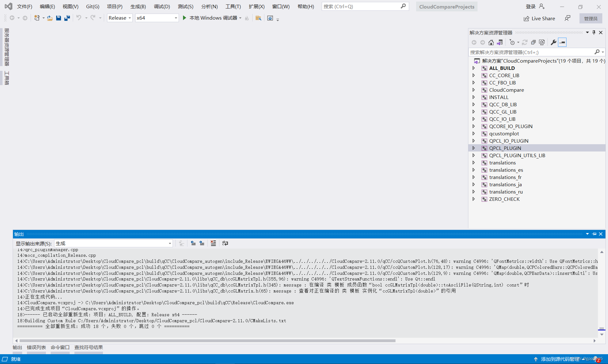The width and height of the screenshot is (608, 364).
Task: Open the 工具箱 side tab
Action: coord(6,78)
